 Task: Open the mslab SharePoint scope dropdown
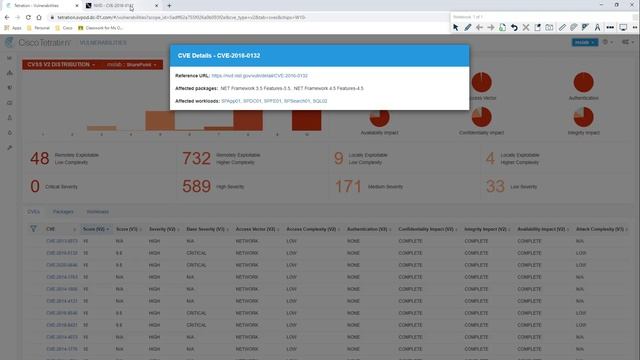[131, 64]
